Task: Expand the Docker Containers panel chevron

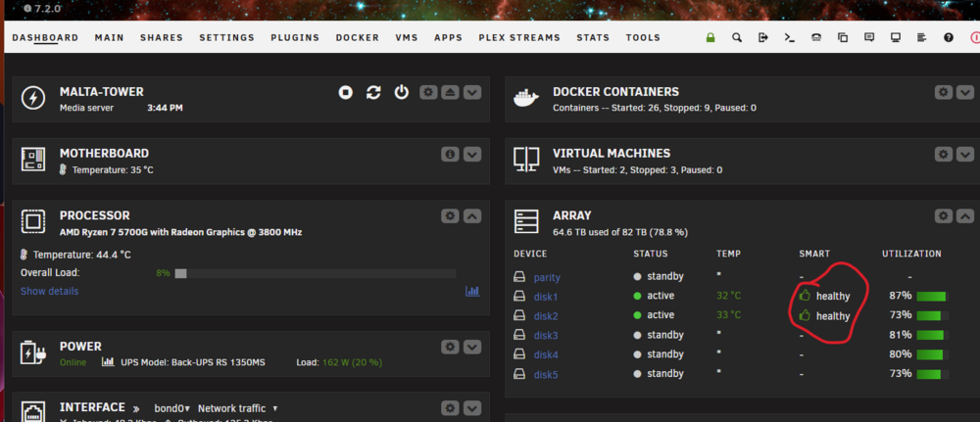Action: point(965,92)
